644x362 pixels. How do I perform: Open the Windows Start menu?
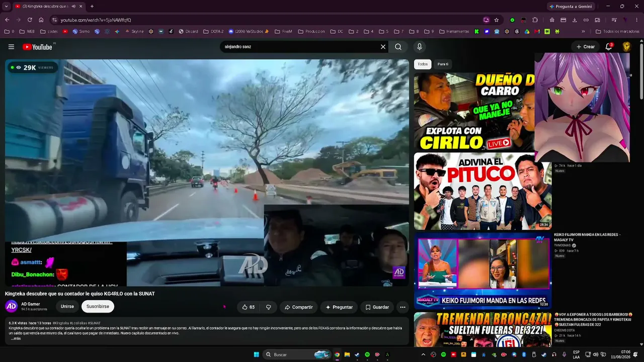256,354
